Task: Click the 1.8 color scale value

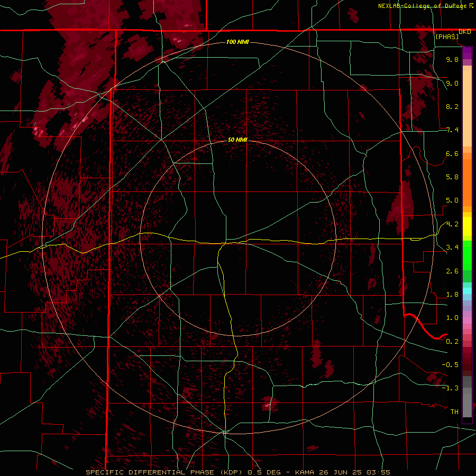Action: coord(452,295)
